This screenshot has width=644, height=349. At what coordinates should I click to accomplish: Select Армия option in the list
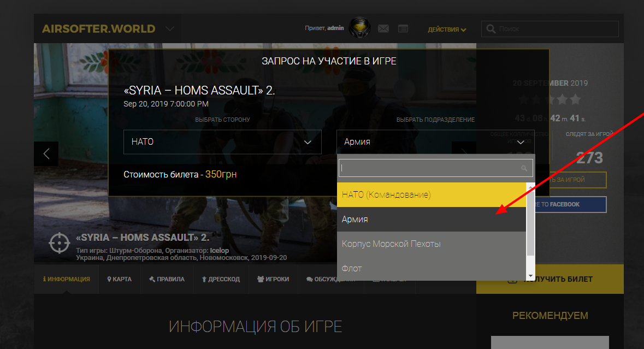432,219
